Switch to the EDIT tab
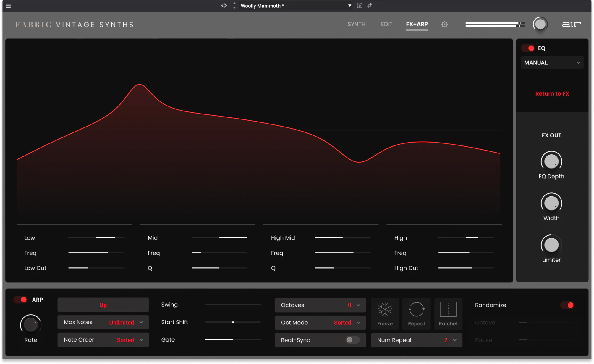This screenshot has height=364, width=594. point(386,24)
